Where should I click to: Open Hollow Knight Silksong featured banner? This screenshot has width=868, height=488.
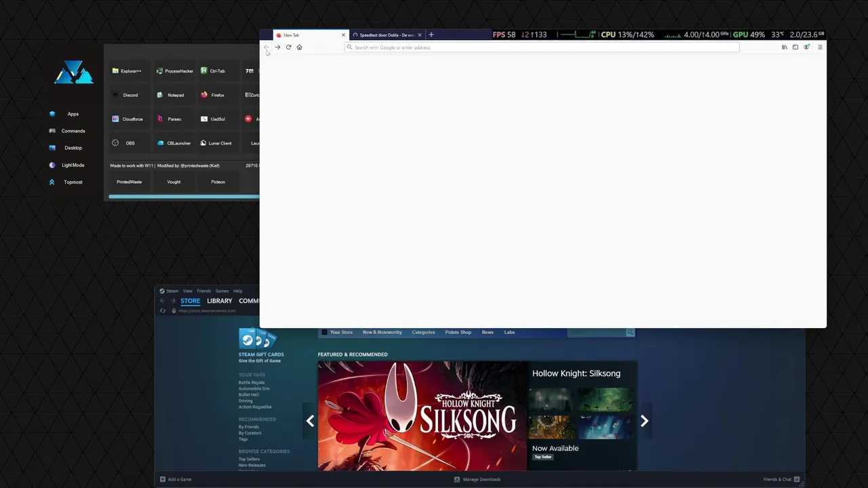[x=422, y=415]
